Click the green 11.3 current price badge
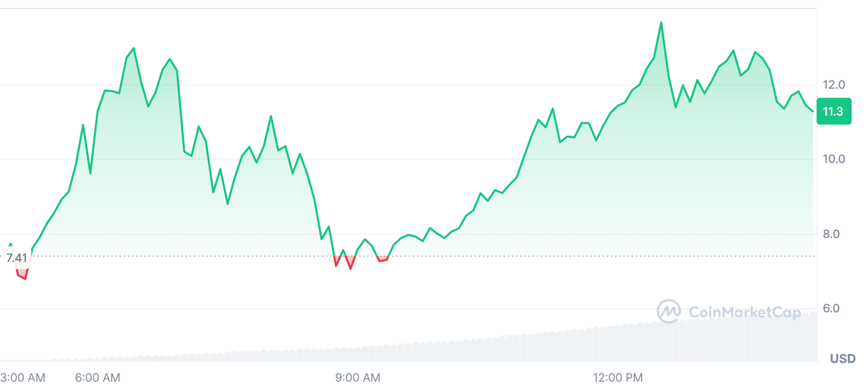868x387 pixels. point(833,111)
